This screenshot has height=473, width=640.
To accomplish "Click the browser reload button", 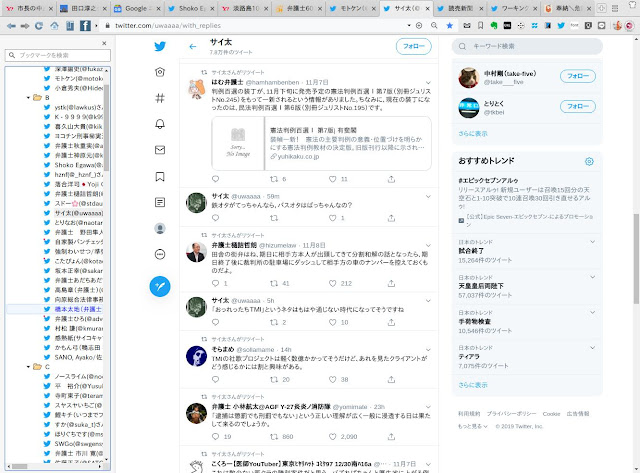I will (x=39, y=26).
